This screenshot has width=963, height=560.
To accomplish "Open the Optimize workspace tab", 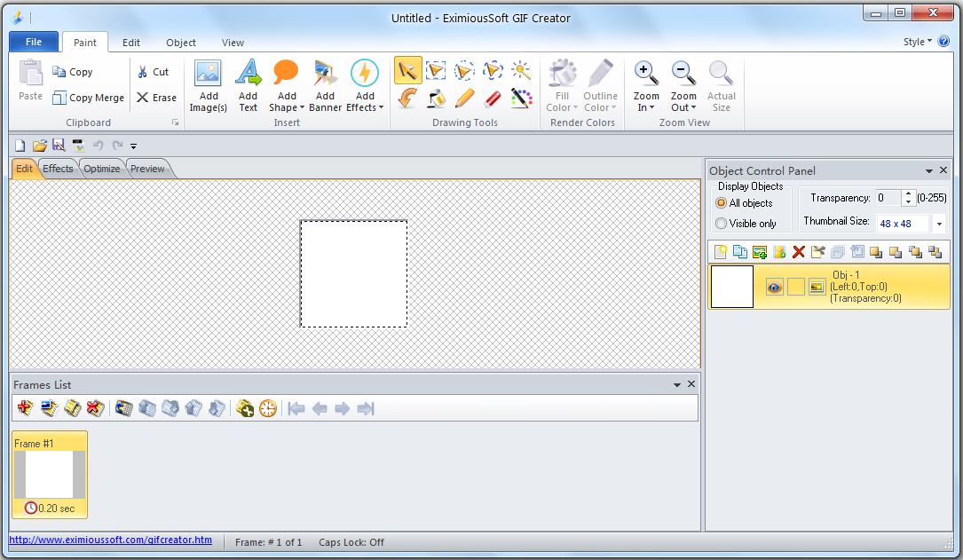I will coord(102,169).
